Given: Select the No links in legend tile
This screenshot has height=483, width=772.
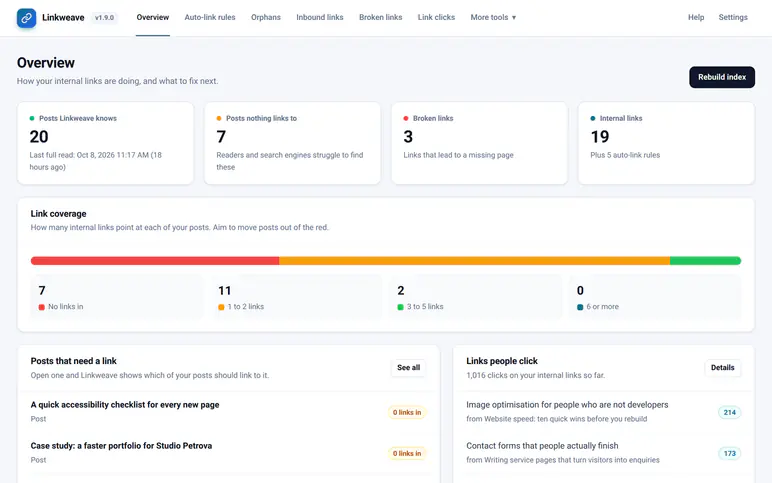Looking at the screenshot, I should click(x=117, y=297).
